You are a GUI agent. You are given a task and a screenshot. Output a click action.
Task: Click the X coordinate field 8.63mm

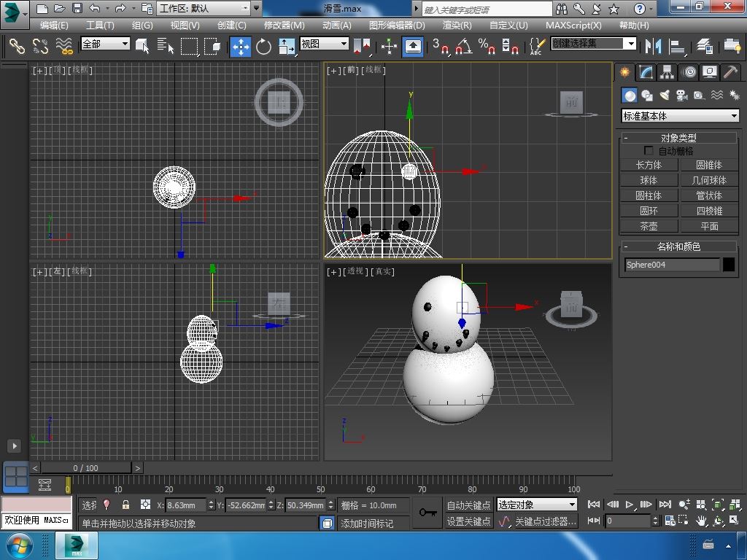pos(186,505)
